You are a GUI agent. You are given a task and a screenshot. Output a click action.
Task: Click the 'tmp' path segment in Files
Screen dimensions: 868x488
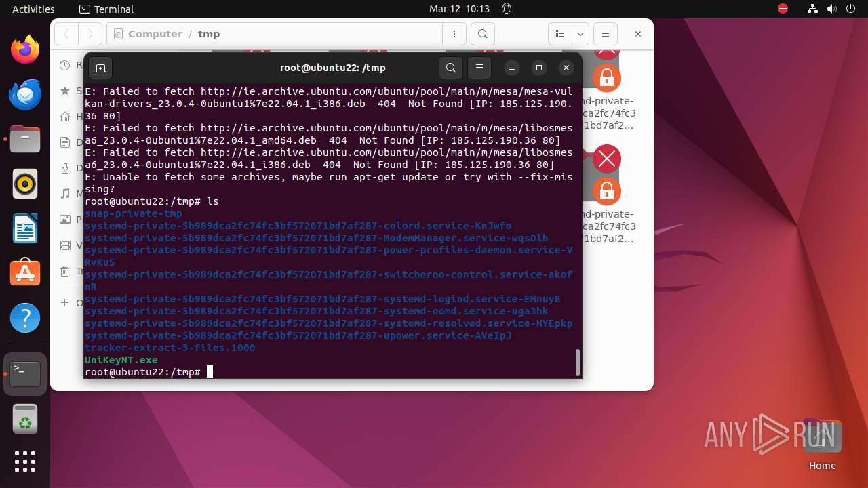point(209,34)
